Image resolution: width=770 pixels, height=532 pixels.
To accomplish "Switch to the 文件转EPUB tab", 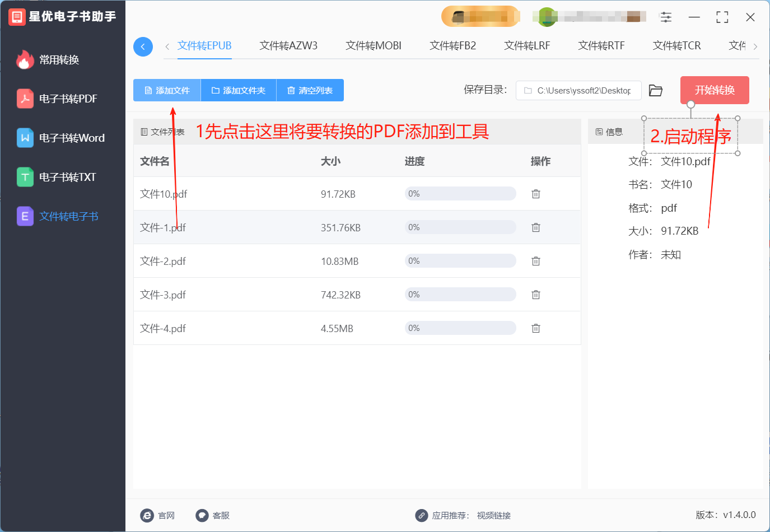I will click(204, 45).
